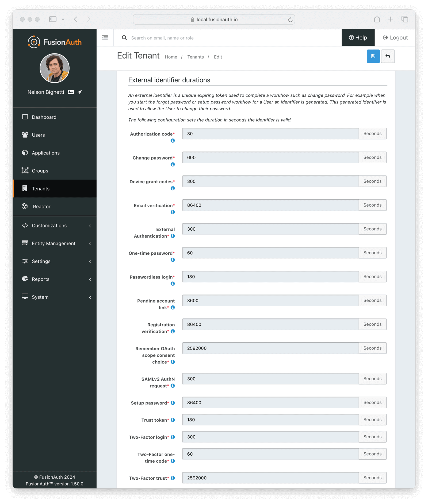Click the Trust token duration field
428x504 pixels.
[x=270, y=420]
